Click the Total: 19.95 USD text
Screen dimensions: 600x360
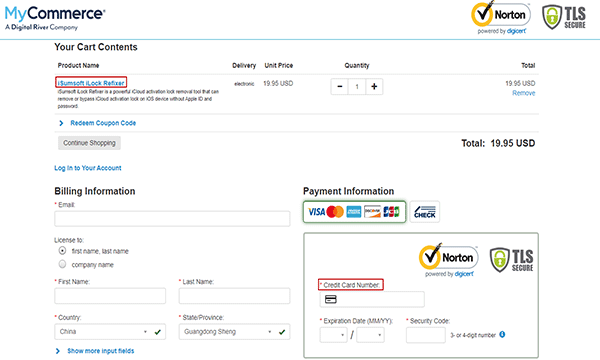(x=498, y=143)
